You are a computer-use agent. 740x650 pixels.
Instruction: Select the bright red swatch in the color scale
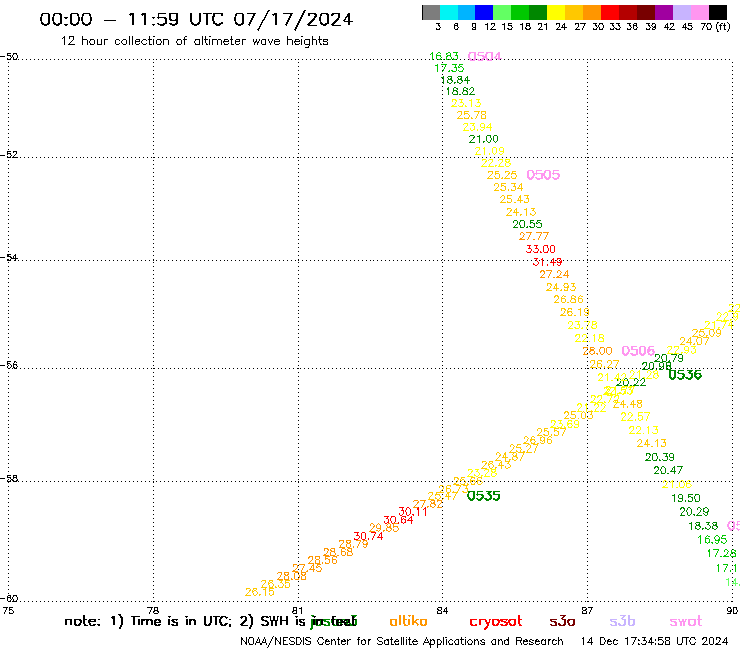click(610, 12)
